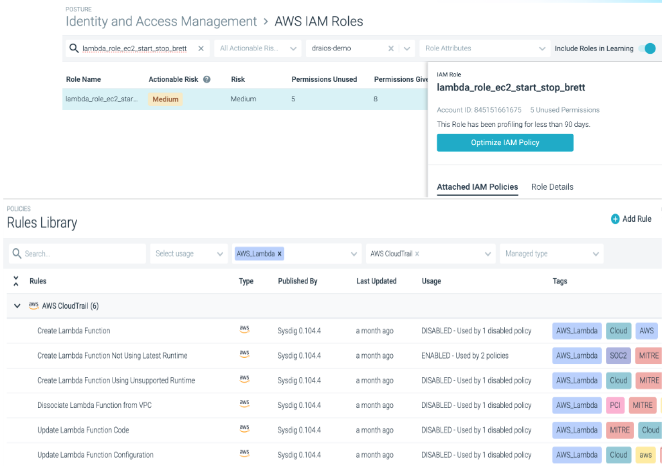662x466 pixels.
Task: Open Dissociate Lambda Function from VPC rule
Action: coord(95,405)
